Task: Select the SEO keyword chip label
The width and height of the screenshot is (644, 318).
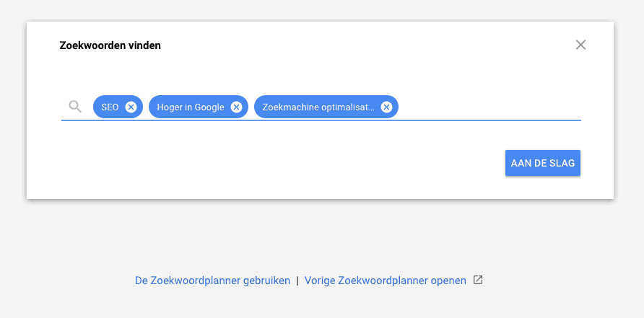Action: (x=110, y=107)
